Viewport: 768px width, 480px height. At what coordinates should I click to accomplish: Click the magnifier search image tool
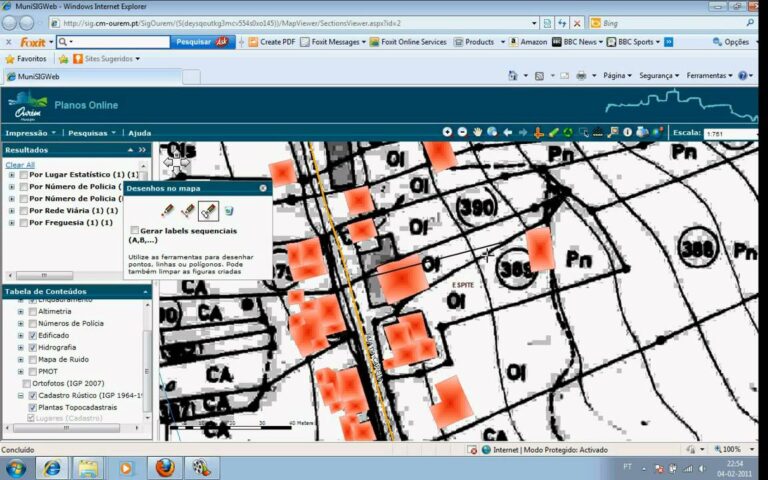coord(613,132)
